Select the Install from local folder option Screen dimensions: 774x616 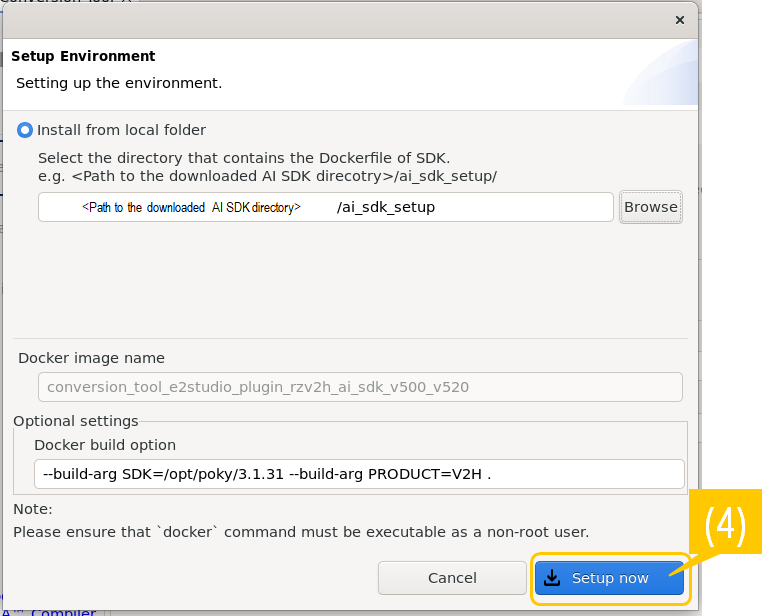click(x=25, y=130)
